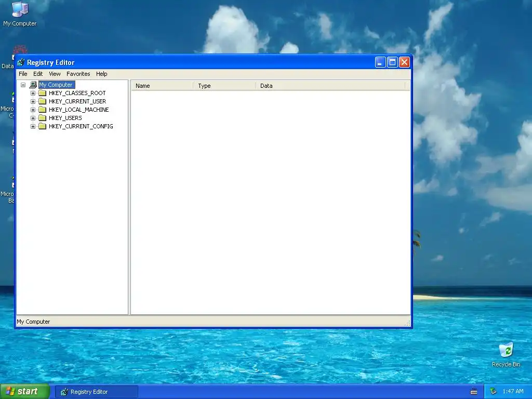This screenshot has height=399, width=532.
Task: Select My Computer label in tree
Action: click(x=56, y=85)
